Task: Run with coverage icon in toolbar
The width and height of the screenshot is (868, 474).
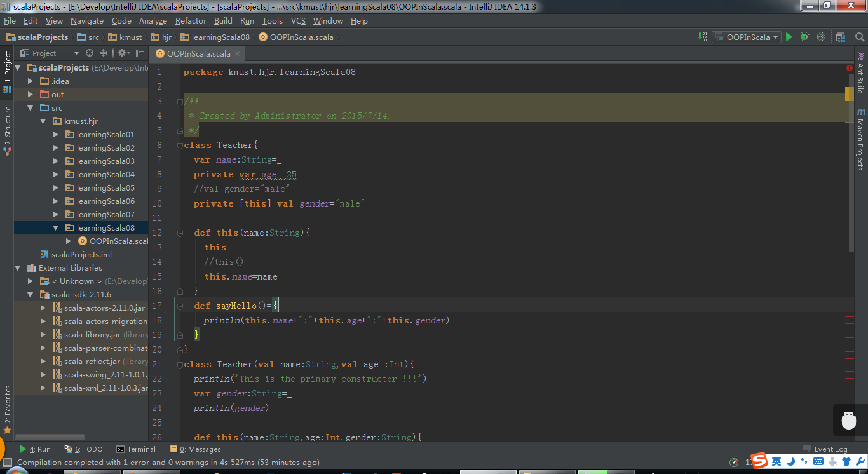Action: coord(821,37)
